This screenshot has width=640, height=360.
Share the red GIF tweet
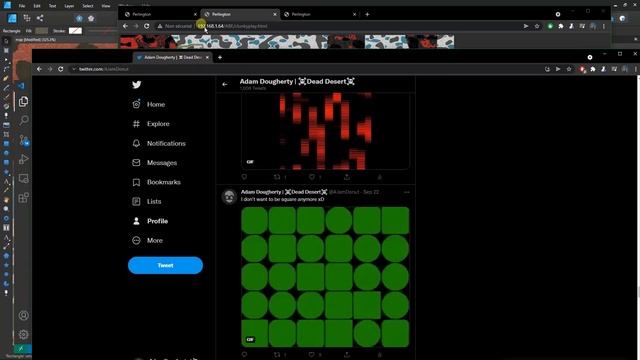347,177
